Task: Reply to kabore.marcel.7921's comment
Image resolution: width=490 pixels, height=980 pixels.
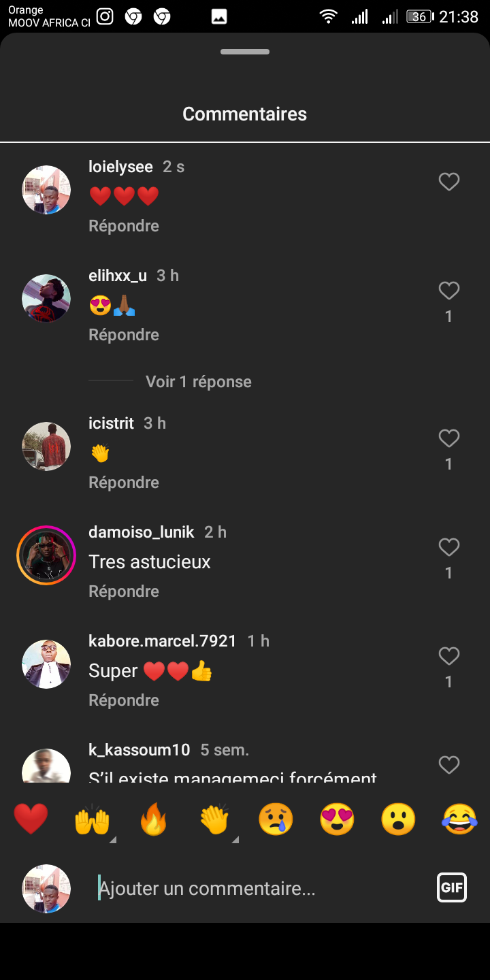Action: [x=124, y=700]
